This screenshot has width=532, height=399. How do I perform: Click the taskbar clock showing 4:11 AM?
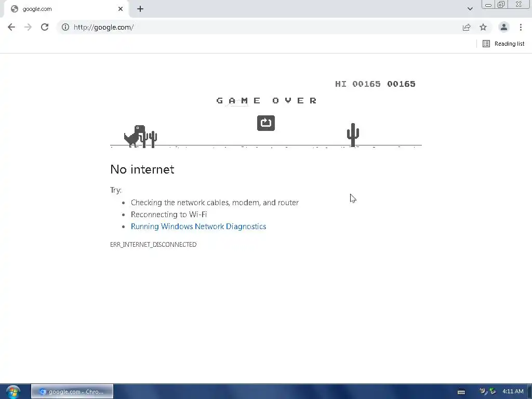click(x=513, y=392)
